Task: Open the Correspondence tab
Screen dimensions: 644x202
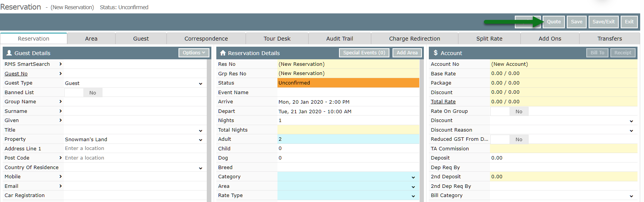Action: click(206, 39)
